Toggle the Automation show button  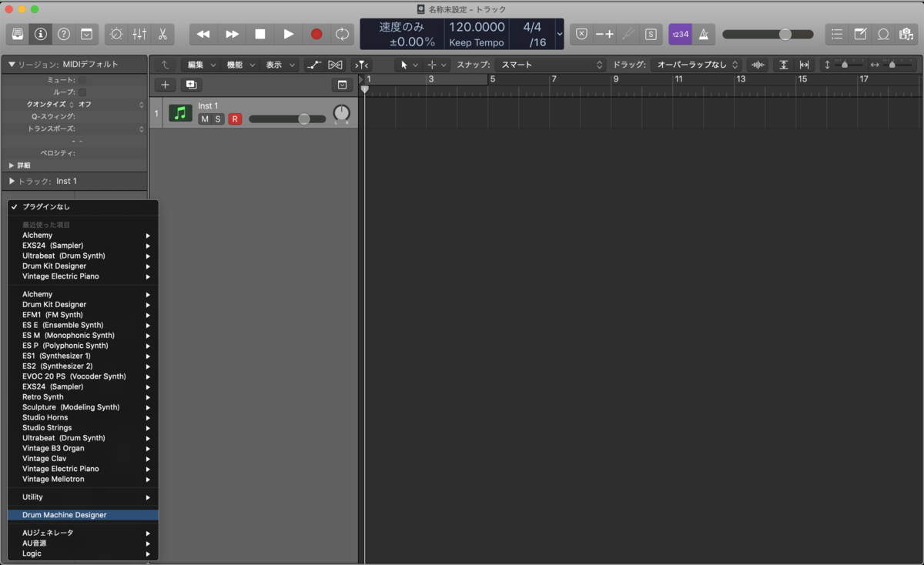point(314,65)
